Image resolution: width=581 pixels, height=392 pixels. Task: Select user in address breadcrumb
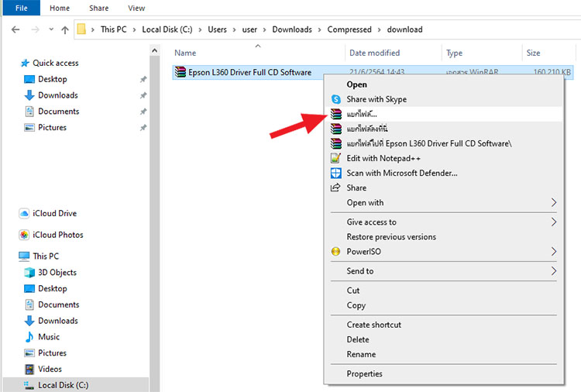click(x=249, y=29)
